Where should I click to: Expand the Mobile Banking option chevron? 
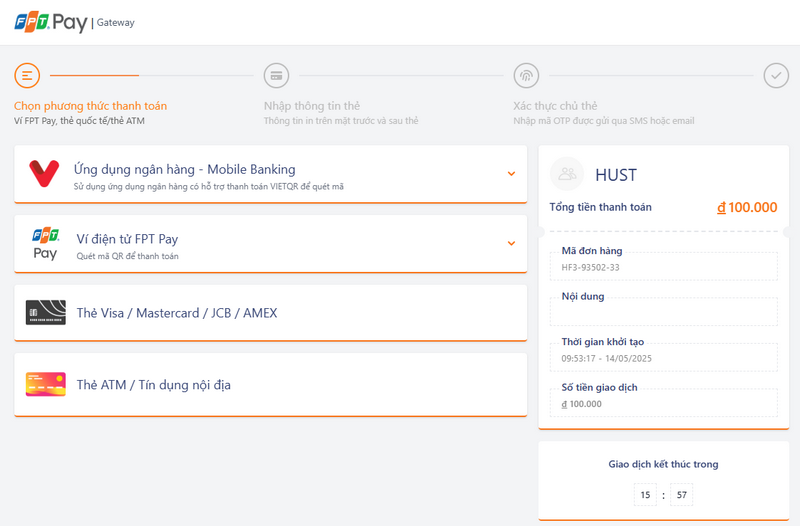click(x=511, y=174)
